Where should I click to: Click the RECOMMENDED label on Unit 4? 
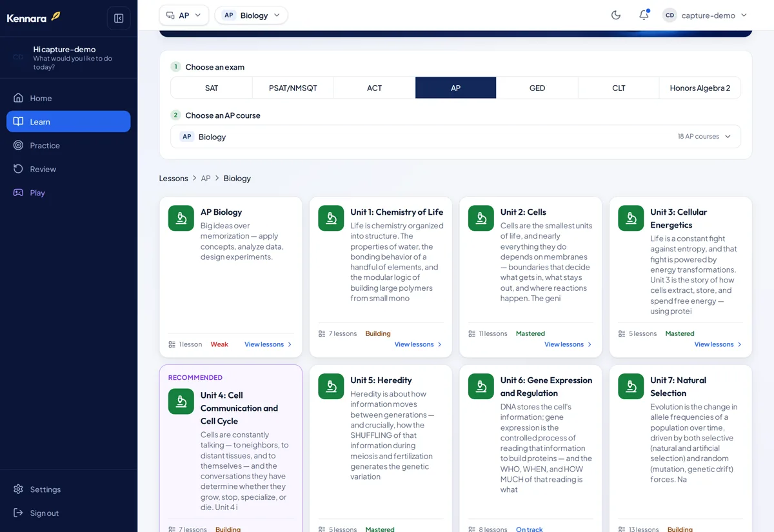pyautogui.click(x=195, y=377)
